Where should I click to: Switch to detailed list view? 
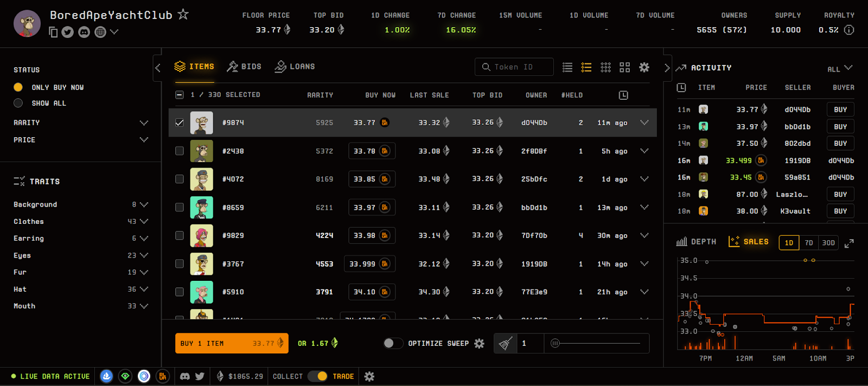click(x=586, y=67)
